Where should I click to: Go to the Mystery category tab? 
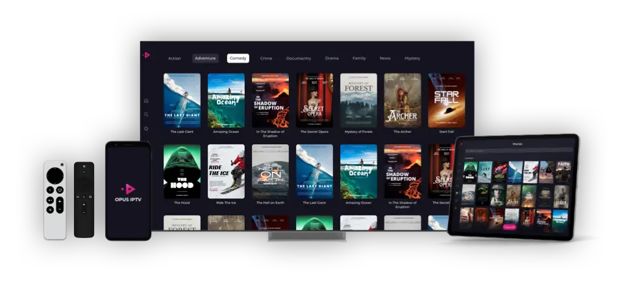click(412, 58)
